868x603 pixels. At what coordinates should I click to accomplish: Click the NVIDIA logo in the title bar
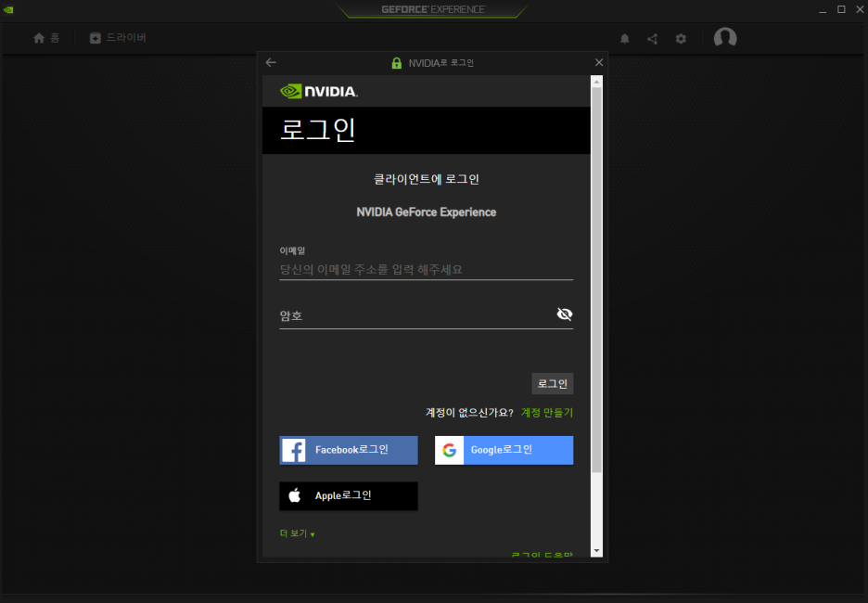(x=8, y=9)
